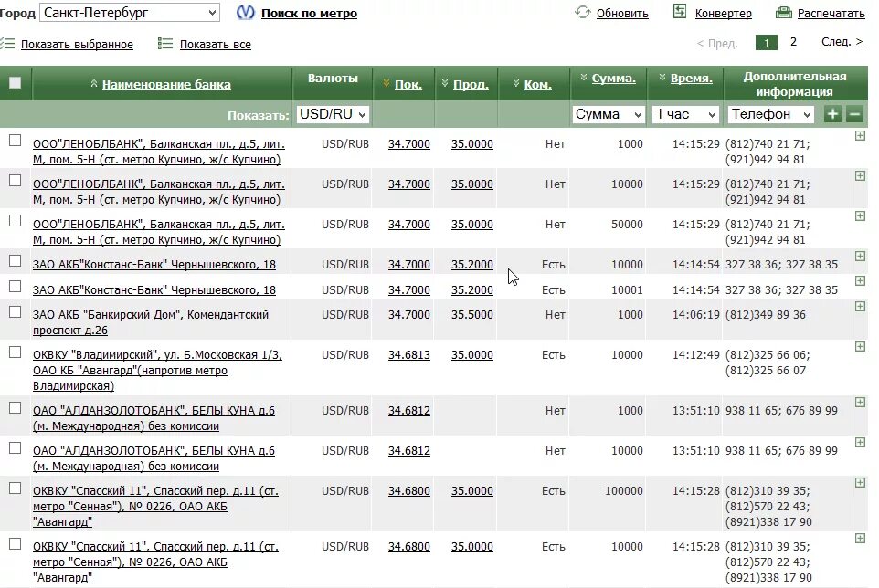Check the box for ОКВКУ Владимирский row
This screenshot has width=879, height=588.
(x=16, y=352)
